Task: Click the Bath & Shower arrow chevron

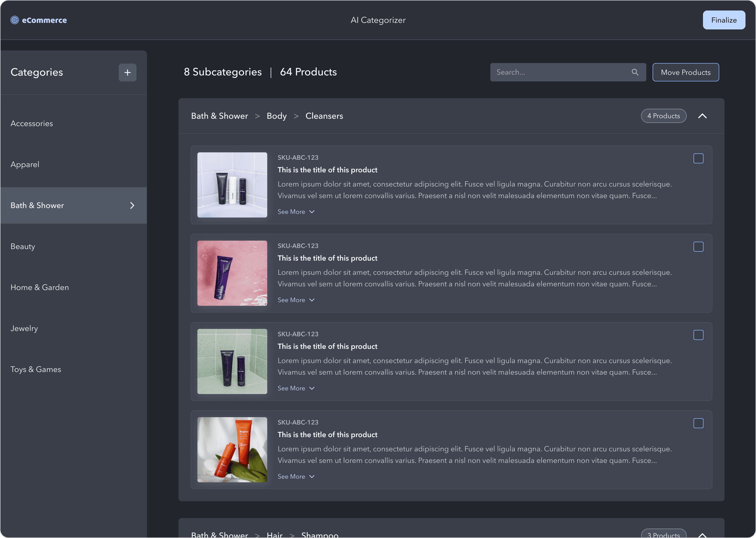Action: (132, 205)
